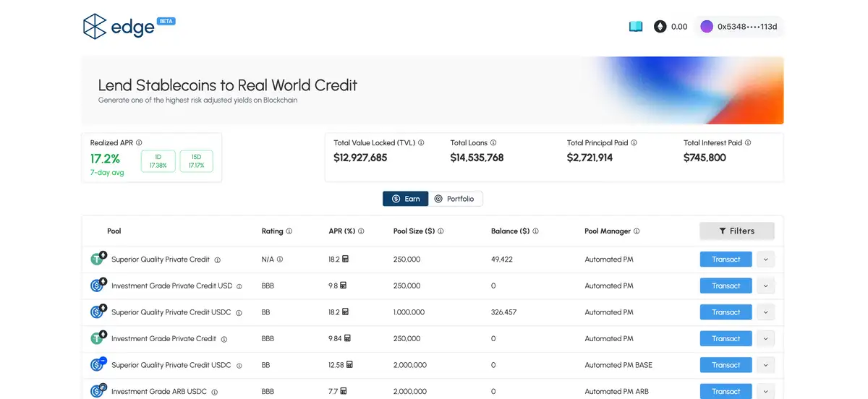Click the $12,927,685 TVL value

tap(360, 158)
